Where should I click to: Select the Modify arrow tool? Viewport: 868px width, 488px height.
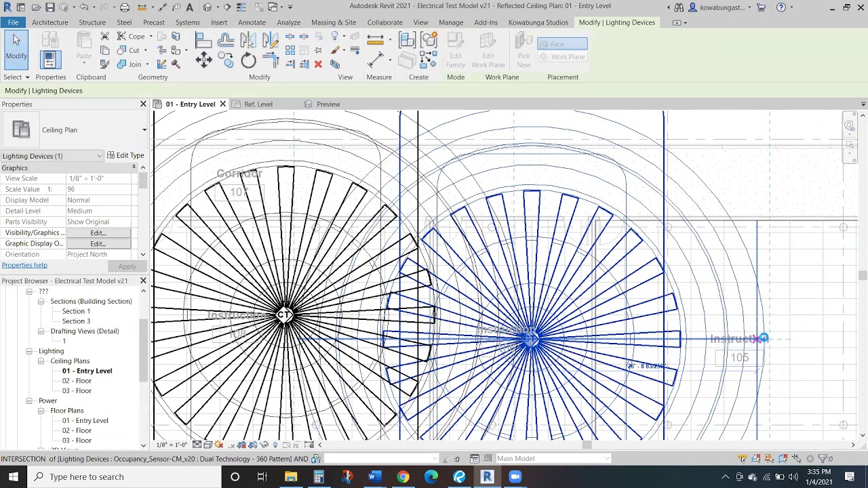tap(16, 49)
